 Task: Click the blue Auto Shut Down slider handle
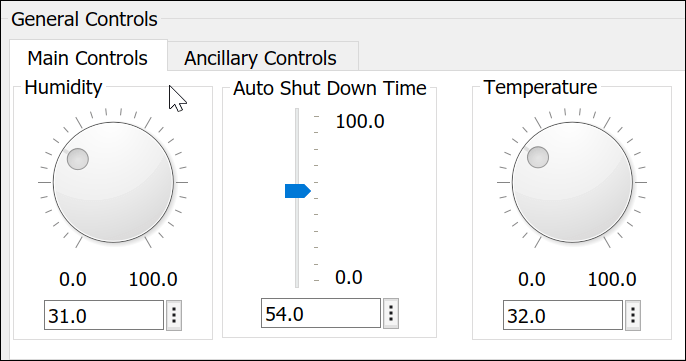pos(298,191)
